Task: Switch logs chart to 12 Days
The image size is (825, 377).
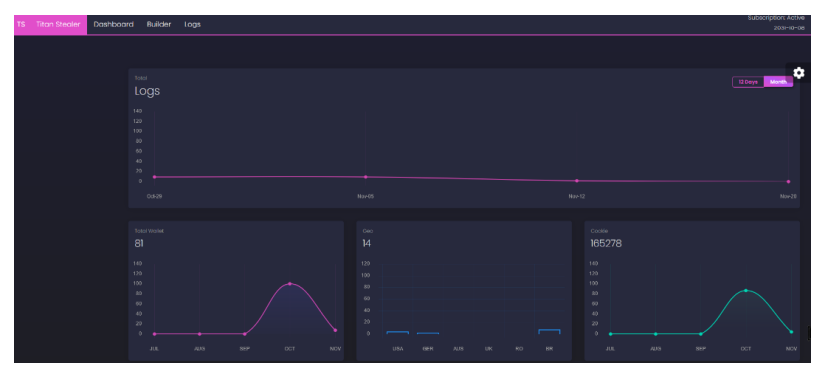Action: [x=748, y=82]
